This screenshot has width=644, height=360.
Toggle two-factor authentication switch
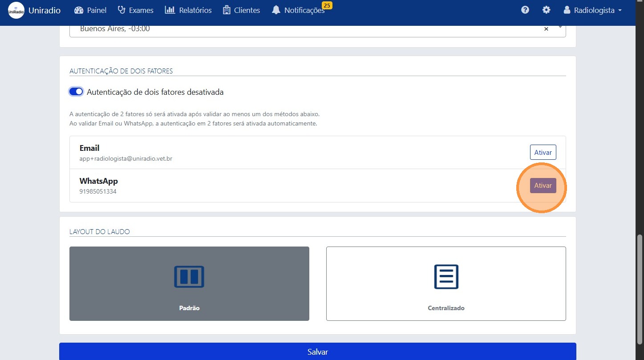76,92
